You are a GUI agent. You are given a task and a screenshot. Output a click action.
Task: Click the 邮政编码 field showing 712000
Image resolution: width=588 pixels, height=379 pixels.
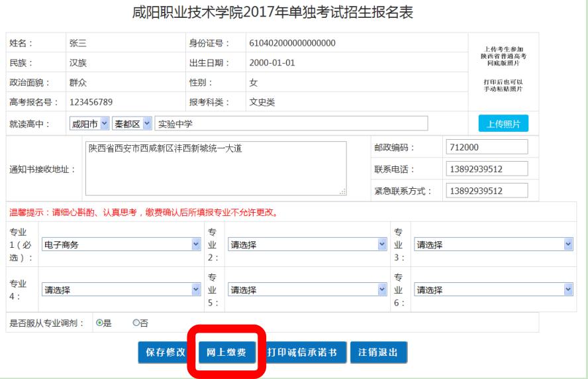click(x=487, y=146)
